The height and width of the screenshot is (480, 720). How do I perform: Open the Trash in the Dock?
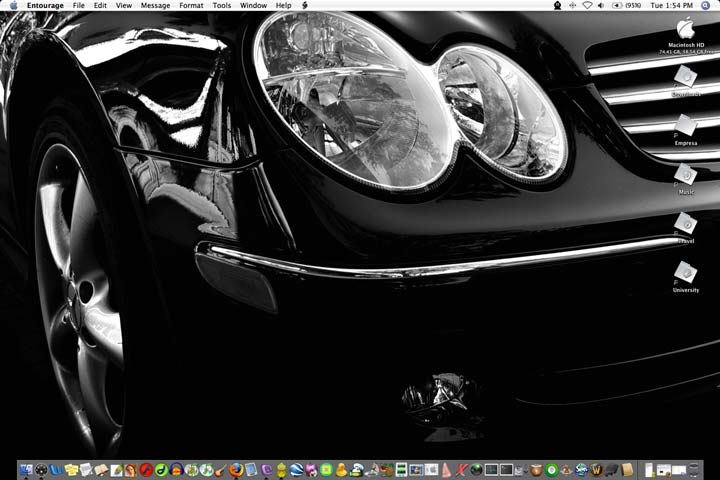tap(694, 469)
